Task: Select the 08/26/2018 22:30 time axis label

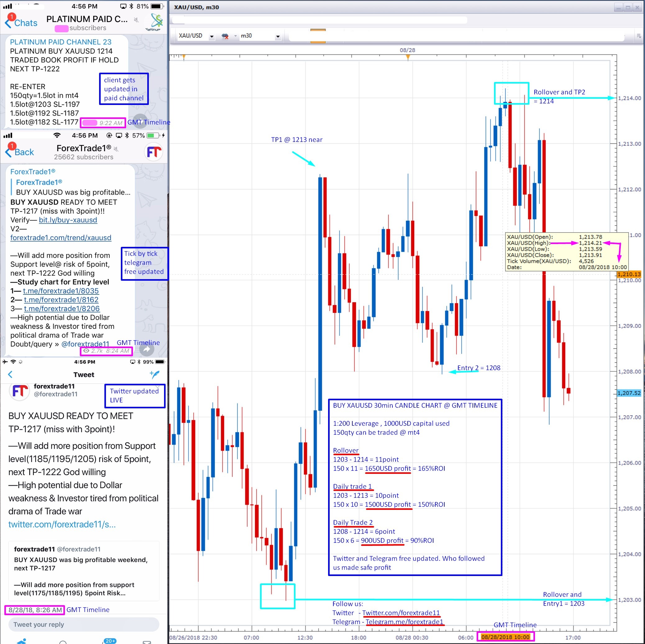Action: (193, 637)
